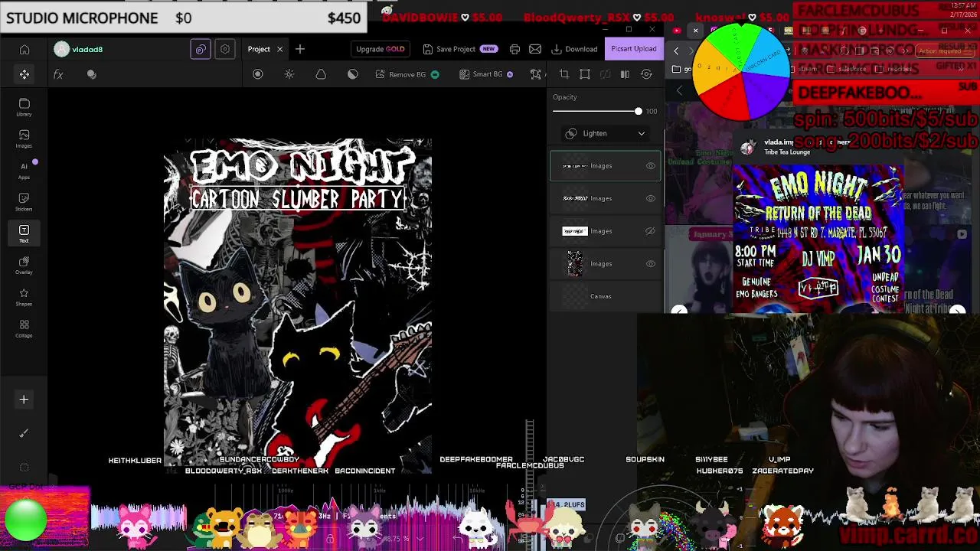Select the Canvas layer
Image resolution: width=980 pixels, height=551 pixels.
[x=605, y=296]
